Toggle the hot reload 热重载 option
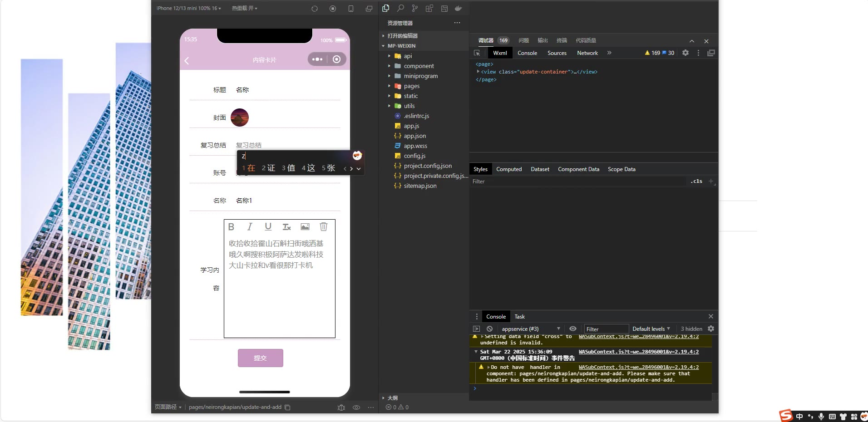The image size is (868, 422). (244, 8)
